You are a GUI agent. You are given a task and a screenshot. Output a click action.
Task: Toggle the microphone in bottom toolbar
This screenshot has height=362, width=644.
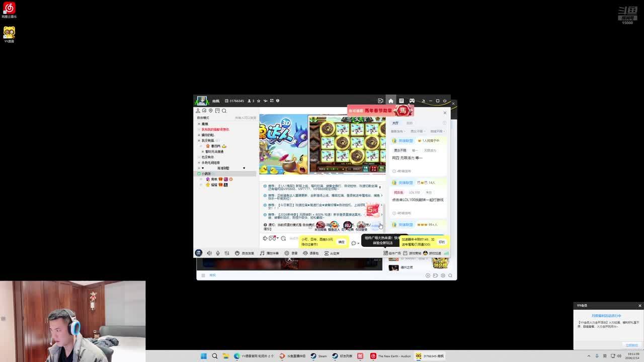click(217, 253)
